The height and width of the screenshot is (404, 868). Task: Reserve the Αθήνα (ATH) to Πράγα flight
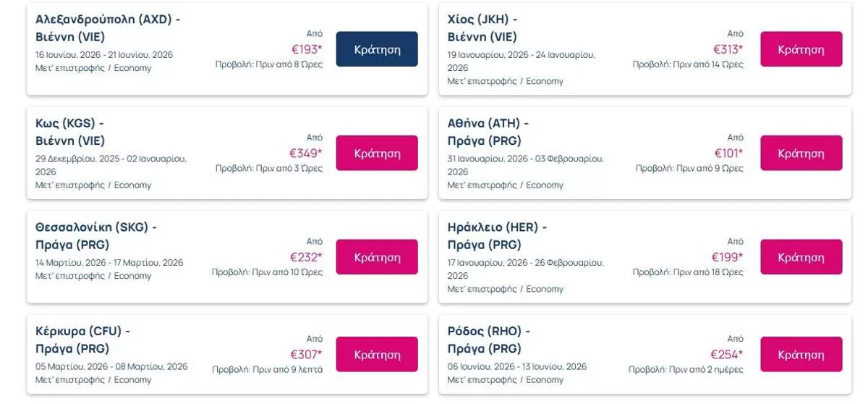tap(801, 153)
